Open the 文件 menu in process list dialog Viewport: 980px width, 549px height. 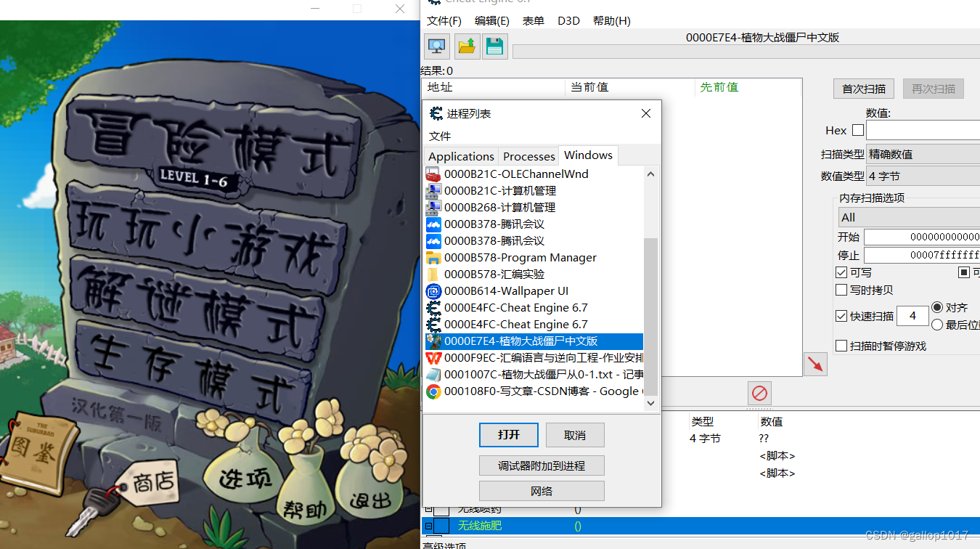(x=440, y=136)
